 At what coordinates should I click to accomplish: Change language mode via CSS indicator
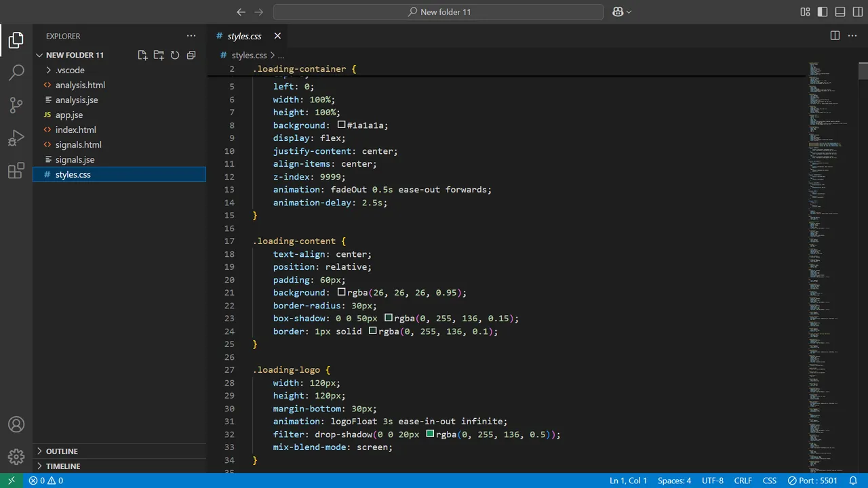click(x=770, y=481)
